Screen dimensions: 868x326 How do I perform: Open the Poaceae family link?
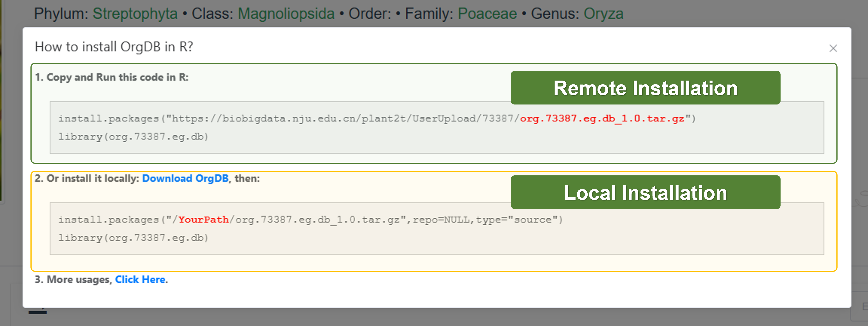[487, 14]
